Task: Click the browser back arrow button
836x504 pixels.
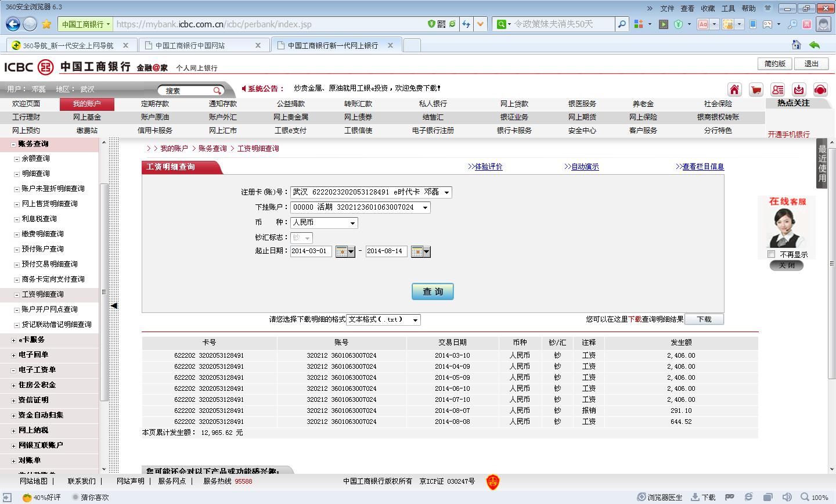Action: click(13, 24)
